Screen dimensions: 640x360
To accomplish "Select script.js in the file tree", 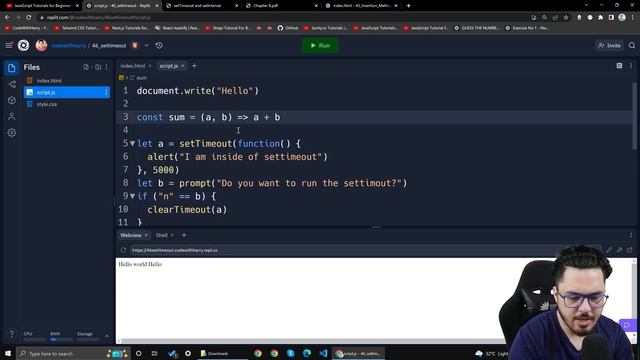I will 67,92.
